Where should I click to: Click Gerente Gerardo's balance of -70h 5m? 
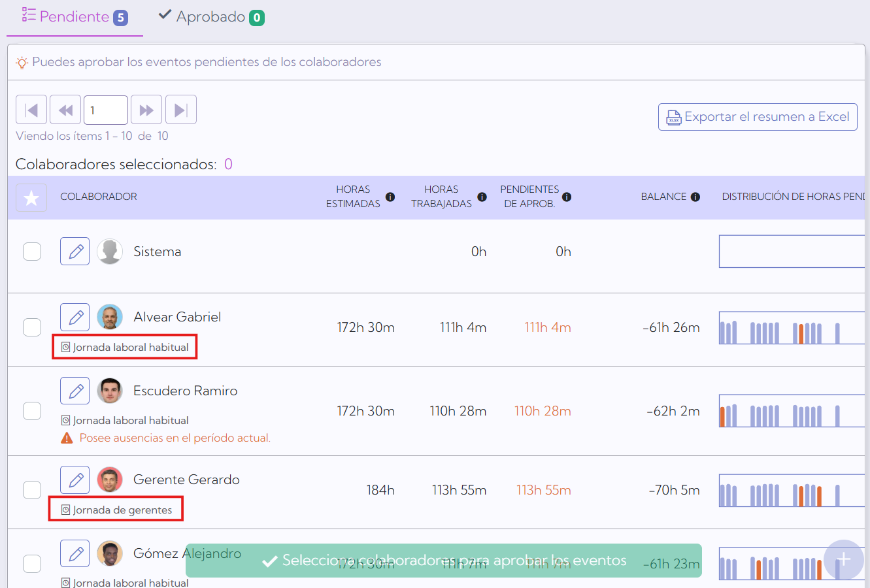tap(675, 490)
